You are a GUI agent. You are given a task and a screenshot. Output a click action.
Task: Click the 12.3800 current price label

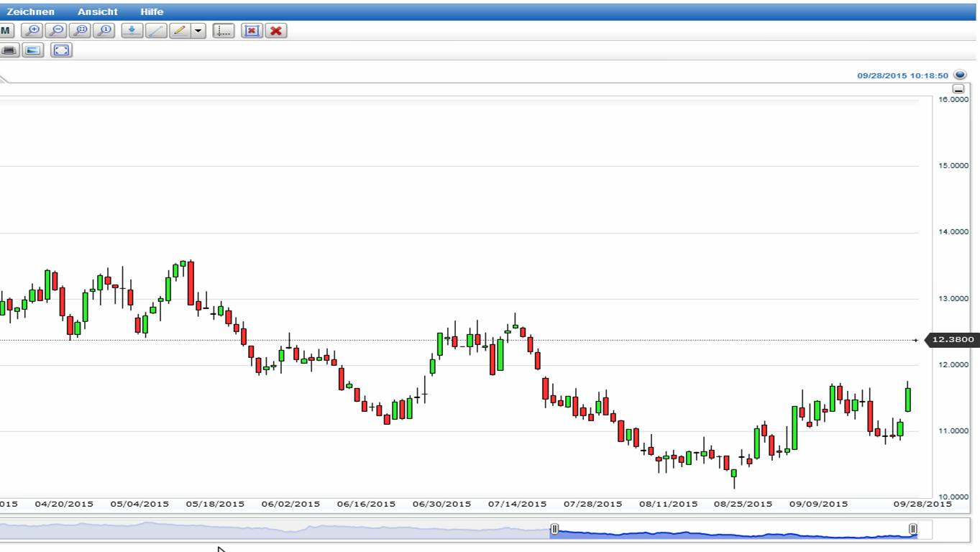point(951,339)
